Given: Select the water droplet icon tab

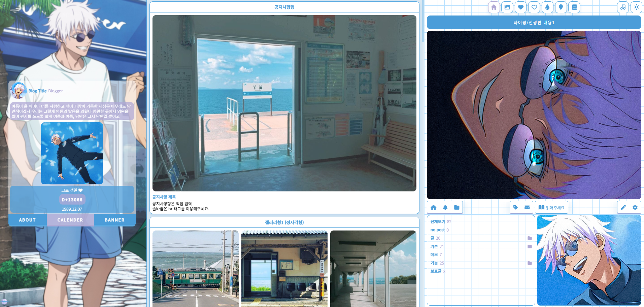Looking at the screenshot, I should (547, 7).
